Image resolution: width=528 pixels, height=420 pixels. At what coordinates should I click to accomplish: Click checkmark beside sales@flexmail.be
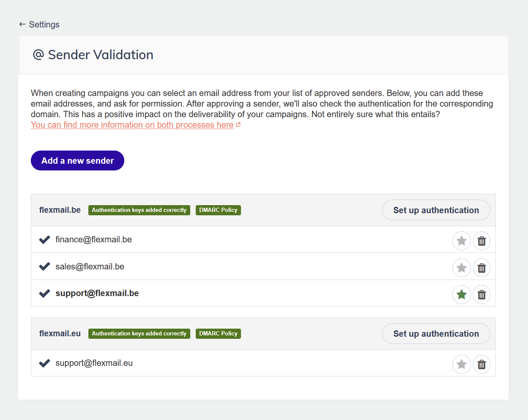(x=44, y=266)
